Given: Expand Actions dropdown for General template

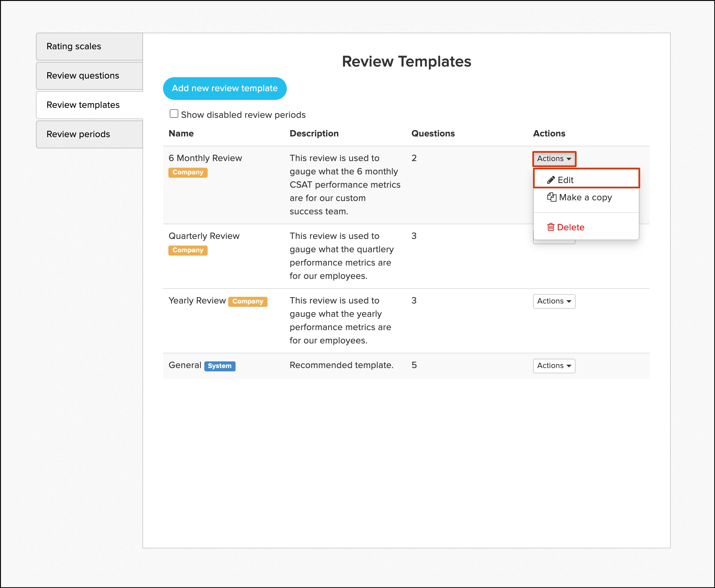Looking at the screenshot, I should pos(554,366).
